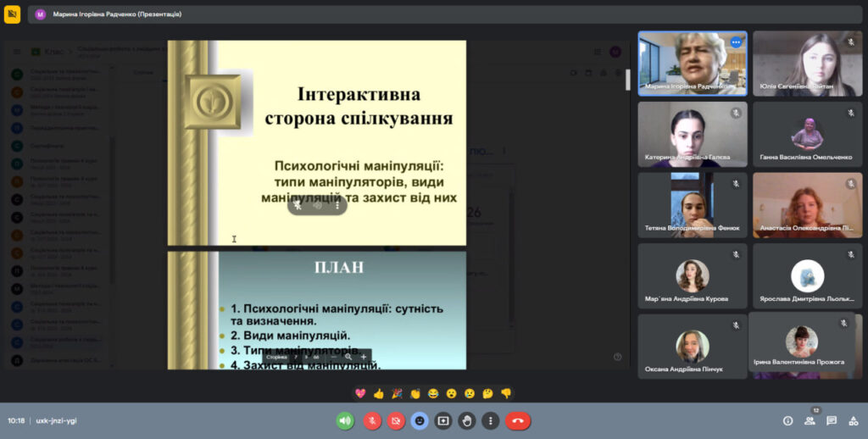Click the zoom out minus on PDF toolbar
Screen dimensions: 868x439
[333, 357]
